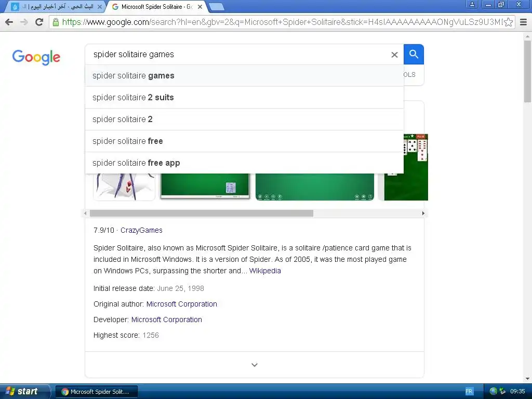Open the rightmost cards thumbnail
This screenshot has width=532, height=399.
coord(406,167)
